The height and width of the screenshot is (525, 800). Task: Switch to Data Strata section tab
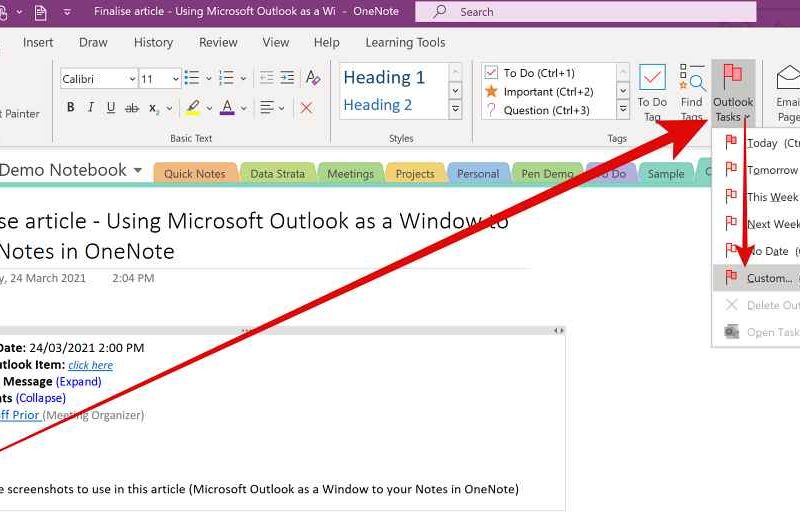[278, 173]
